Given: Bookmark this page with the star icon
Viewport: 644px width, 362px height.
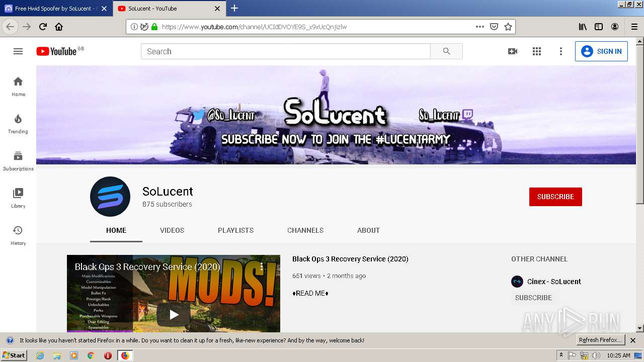Looking at the screenshot, I should coord(508,27).
